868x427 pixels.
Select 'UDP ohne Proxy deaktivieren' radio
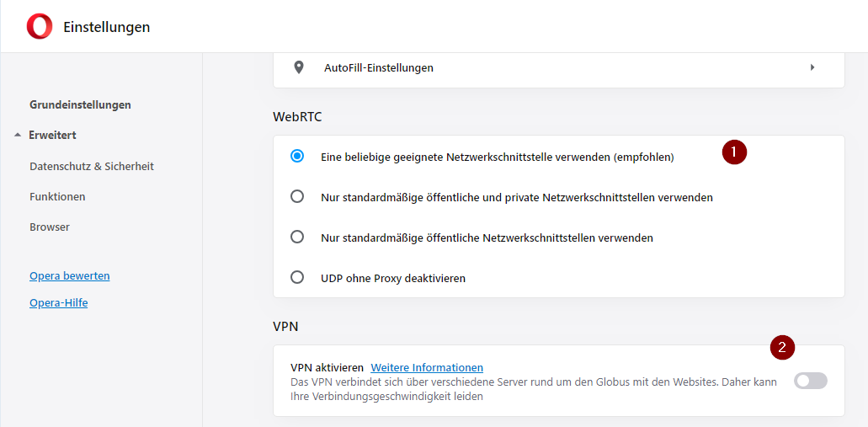[x=297, y=277]
